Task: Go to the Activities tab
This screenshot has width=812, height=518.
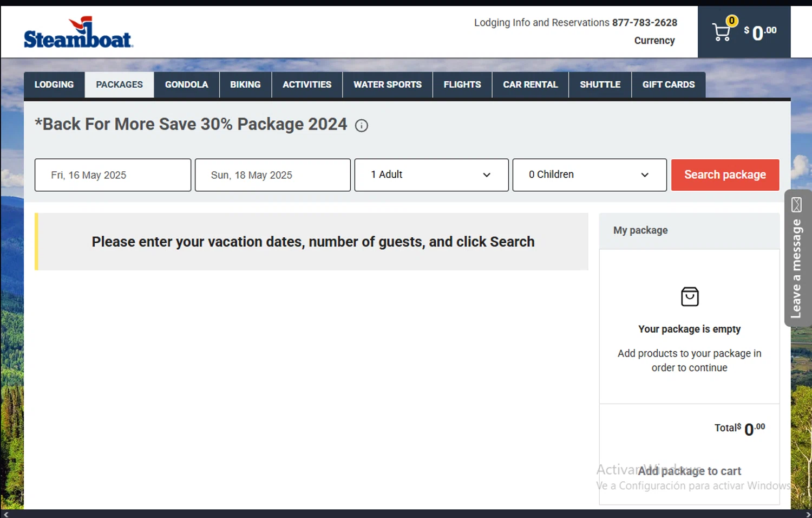Action: pyautogui.click(x=307, y=85)
